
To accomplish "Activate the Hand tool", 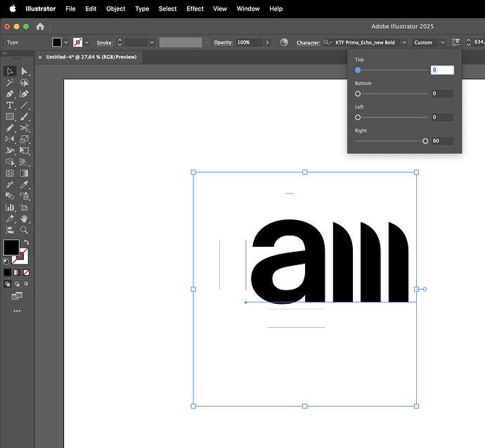I will (x=25, y=218).
